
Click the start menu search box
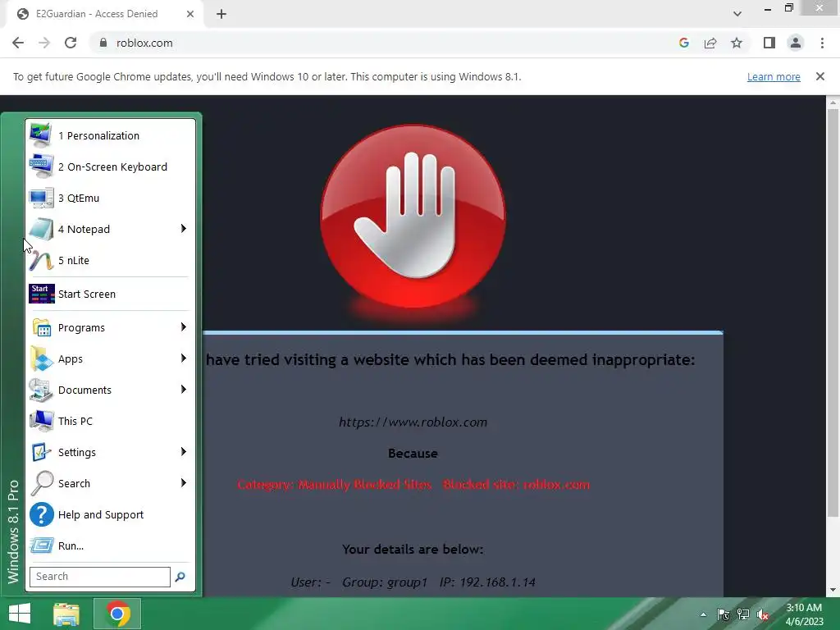tap(99, 577)
